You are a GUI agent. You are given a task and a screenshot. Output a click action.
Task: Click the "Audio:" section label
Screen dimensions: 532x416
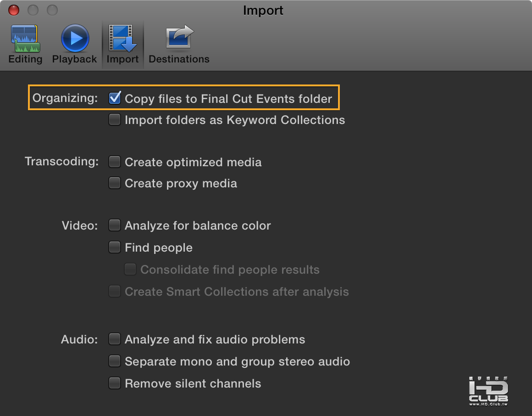click(79, 339)
